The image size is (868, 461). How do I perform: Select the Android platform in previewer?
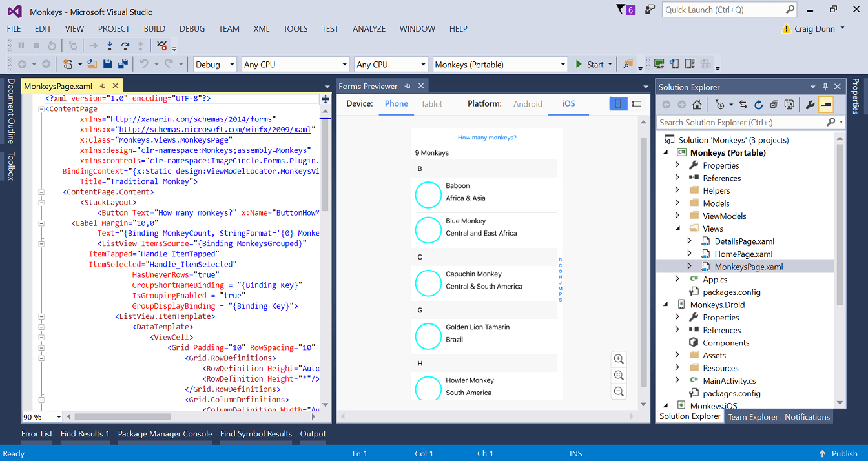[x=528, y=104]
